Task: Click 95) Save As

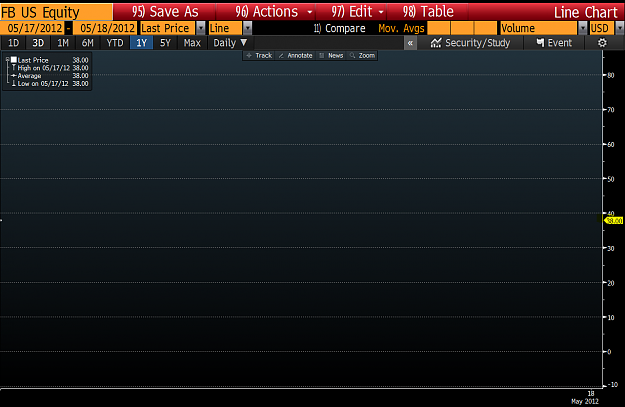Action: point(165,12)
